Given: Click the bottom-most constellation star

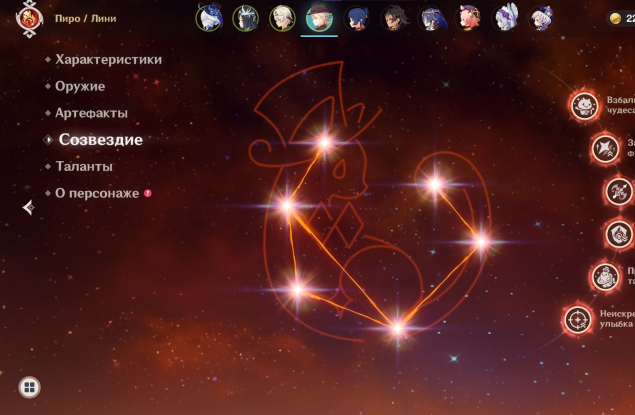Looking at the screenshot, I should [x=397, y=328].
